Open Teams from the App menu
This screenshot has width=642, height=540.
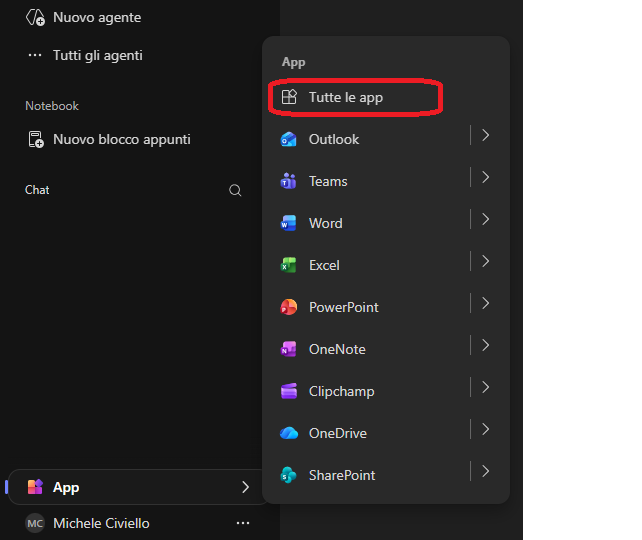point(368,181)
